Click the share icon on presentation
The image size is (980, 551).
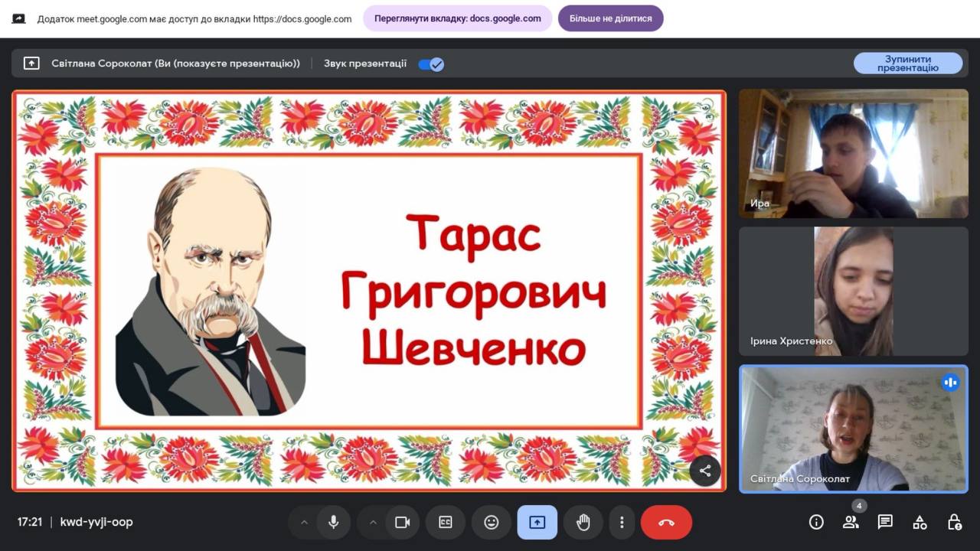point(705,471)
